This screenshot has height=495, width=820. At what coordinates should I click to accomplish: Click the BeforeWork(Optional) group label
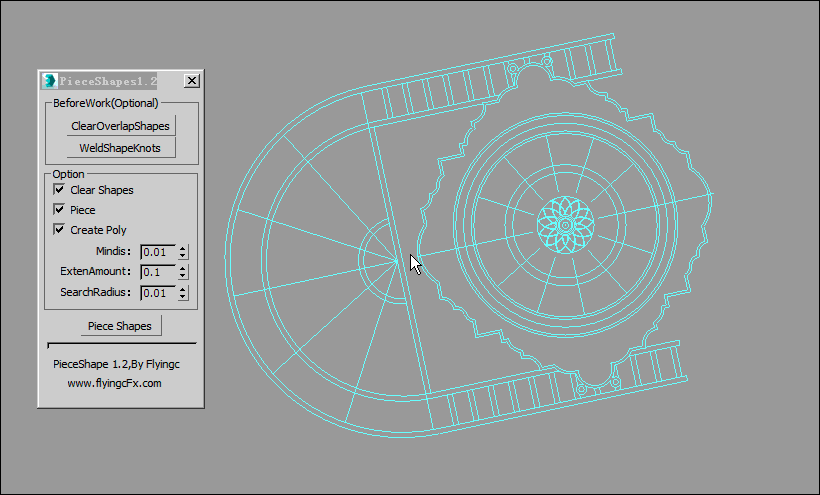[106, 103]
